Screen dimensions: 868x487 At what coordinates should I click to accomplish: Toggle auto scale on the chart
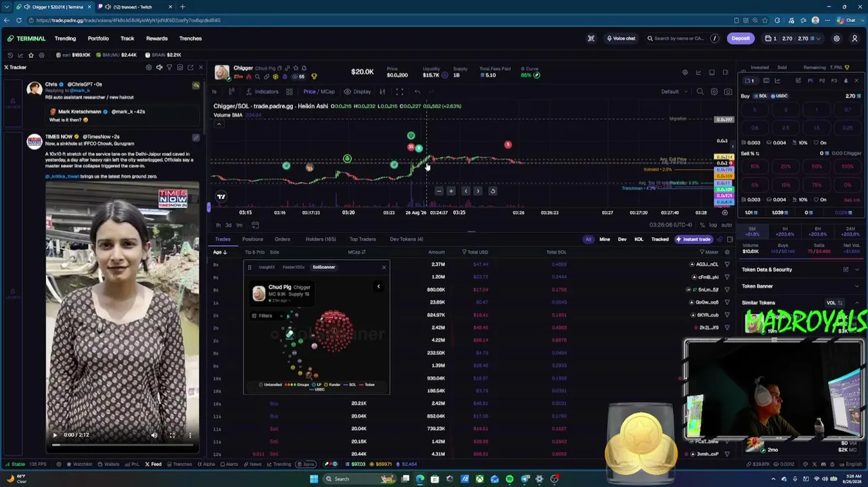[726, 225]
